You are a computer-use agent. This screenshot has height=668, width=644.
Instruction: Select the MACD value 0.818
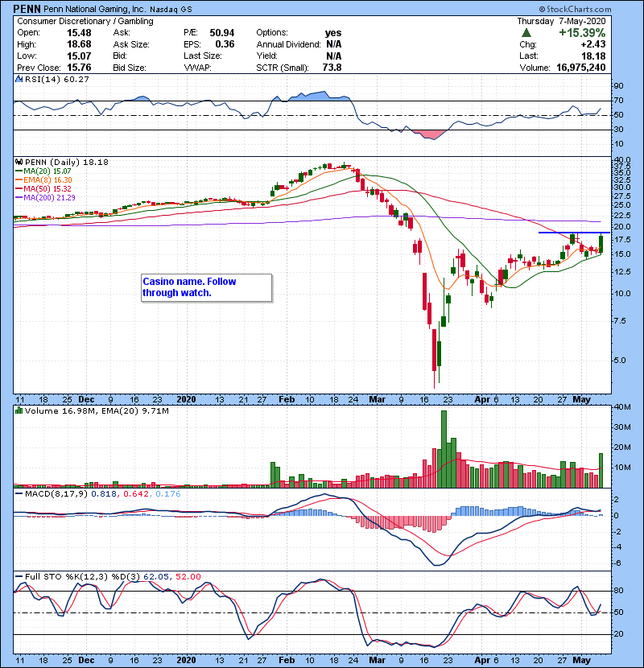(x=104, y=494)
